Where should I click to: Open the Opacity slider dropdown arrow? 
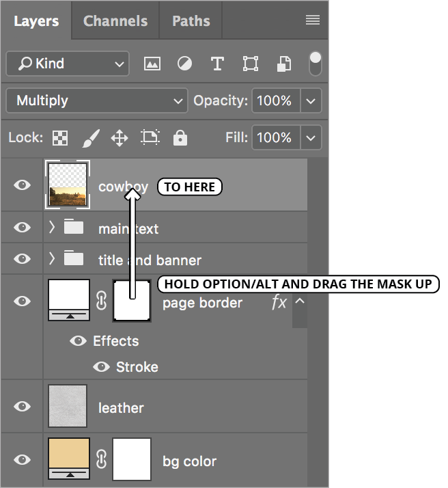[x=311, y=100]
